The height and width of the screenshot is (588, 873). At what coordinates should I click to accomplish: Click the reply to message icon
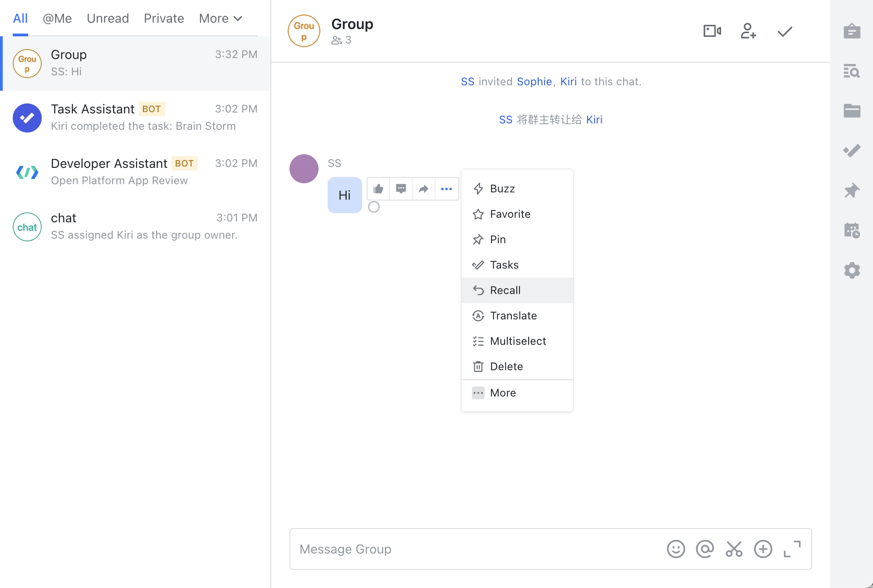point(401,189)
